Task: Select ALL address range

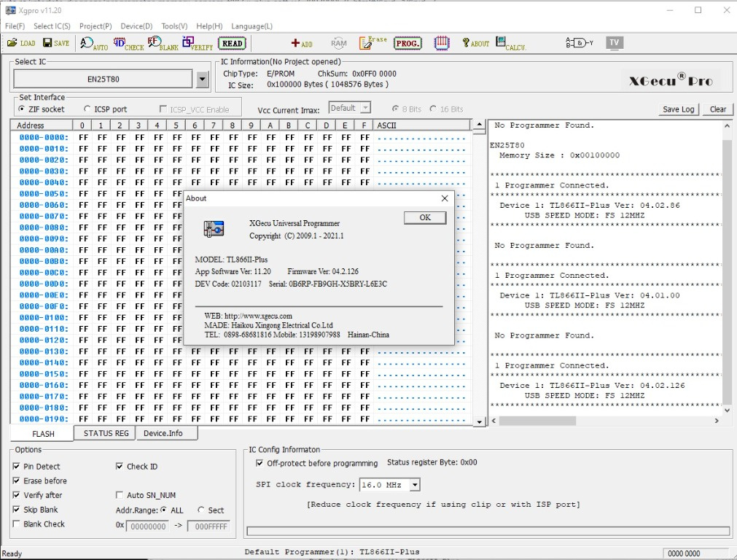Action: click(x=163, y=510)
